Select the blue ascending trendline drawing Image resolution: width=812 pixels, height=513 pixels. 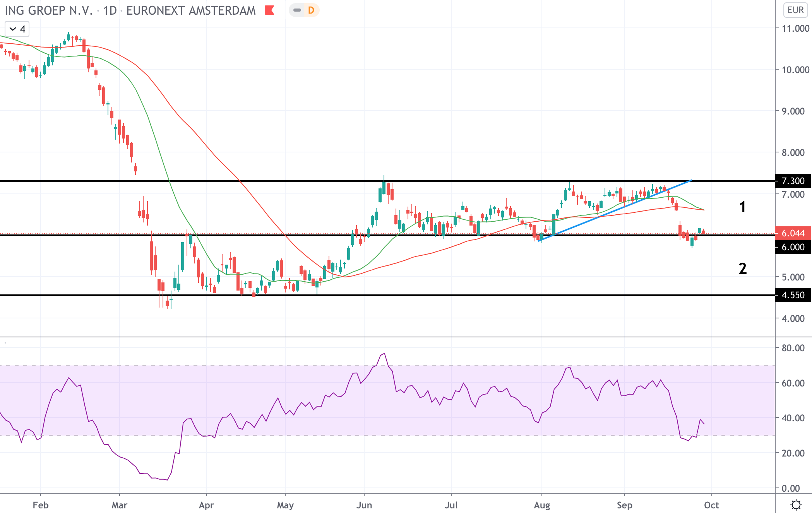coord(615,210)
